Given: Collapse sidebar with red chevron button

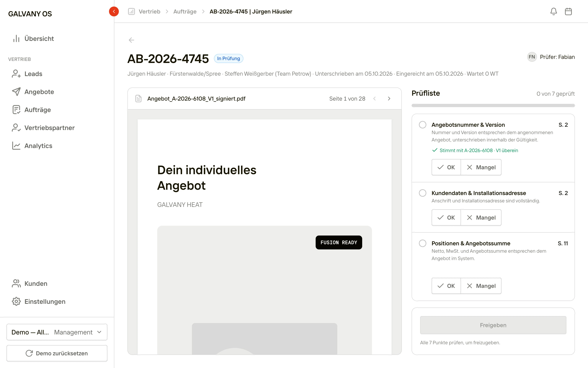Looking at the screenshot, I should click(114, 11).
